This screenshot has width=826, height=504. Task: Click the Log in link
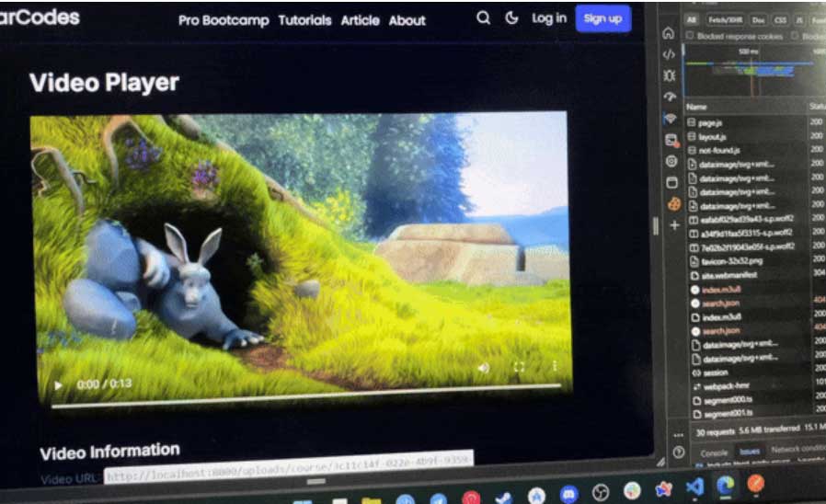click(x=549, y=18)
